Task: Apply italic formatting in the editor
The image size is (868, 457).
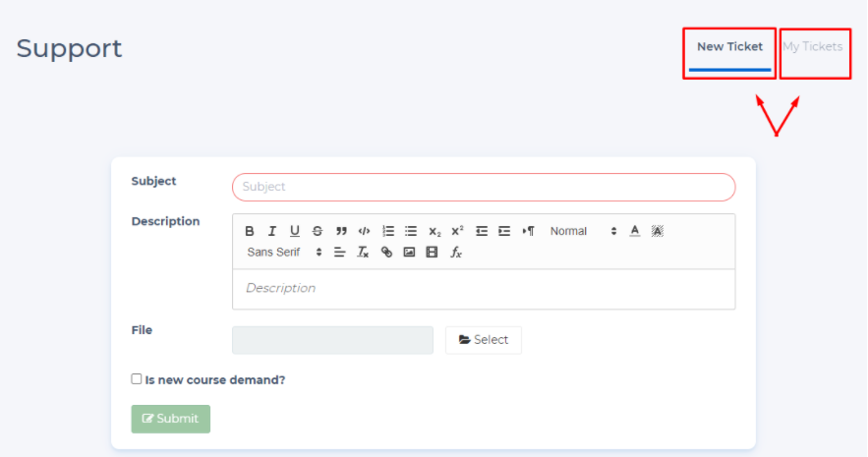Action: tap(272, 231)
